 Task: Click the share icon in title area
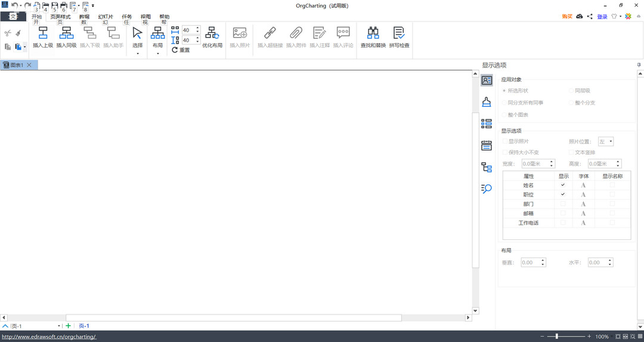[x=590, y=17]
